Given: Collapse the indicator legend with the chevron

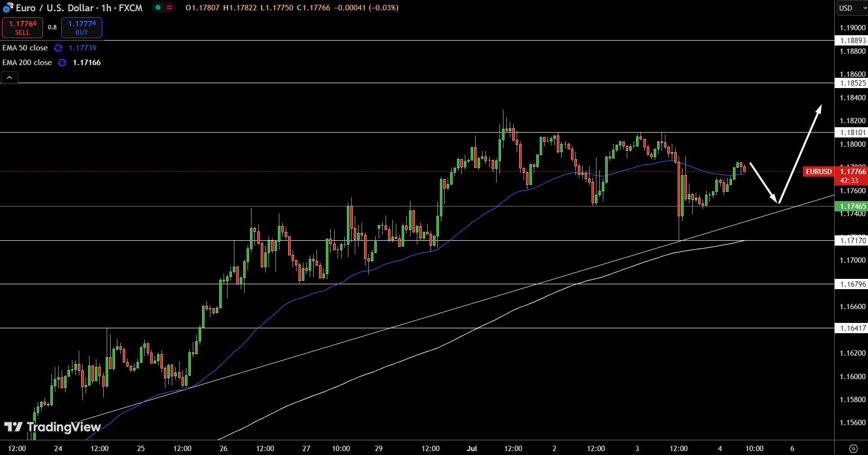Looking at the screenshot, I should coord(9,77).
